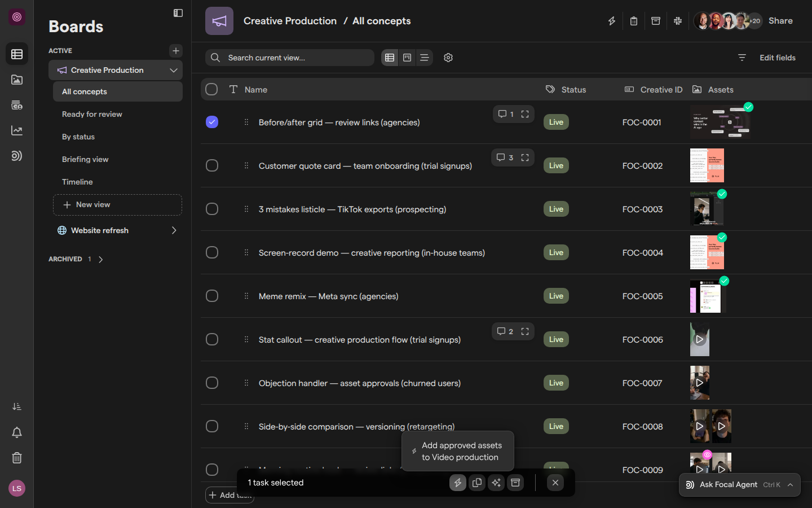Select the Customer quote card row checkbox

[212, 165]
